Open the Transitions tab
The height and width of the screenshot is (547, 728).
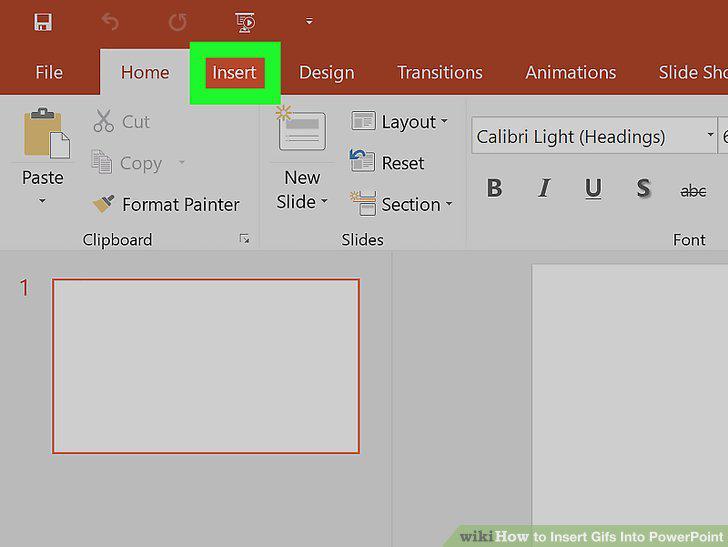click(x=440, y=72)
